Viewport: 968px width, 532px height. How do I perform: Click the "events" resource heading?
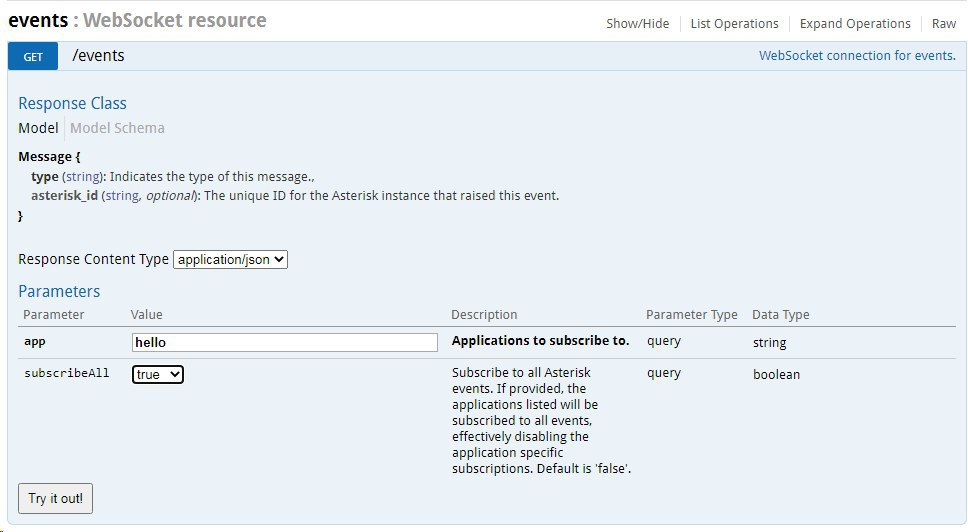(x=38, y=20)
